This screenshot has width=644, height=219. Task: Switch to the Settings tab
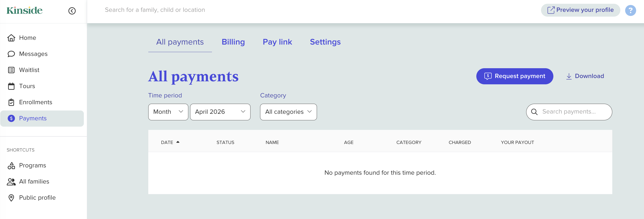[x=325, y=42]
